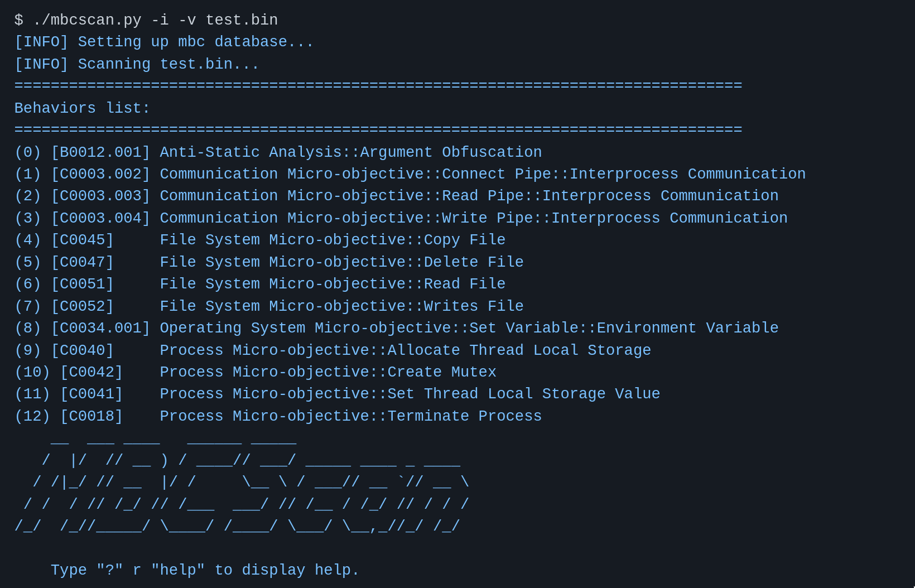The height and width of the screenshot is (588, 915).
Task: Click the code [C0041]
Action: click(92, 394)
